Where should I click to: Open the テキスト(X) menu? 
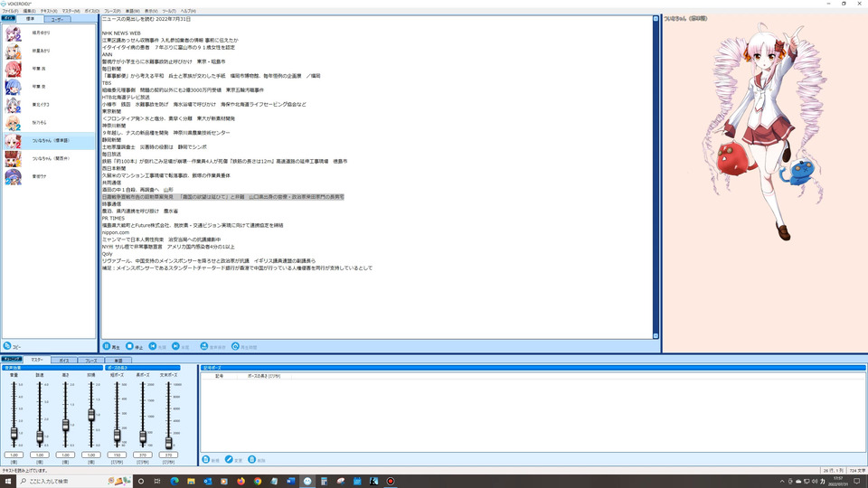tap(49, 11)
